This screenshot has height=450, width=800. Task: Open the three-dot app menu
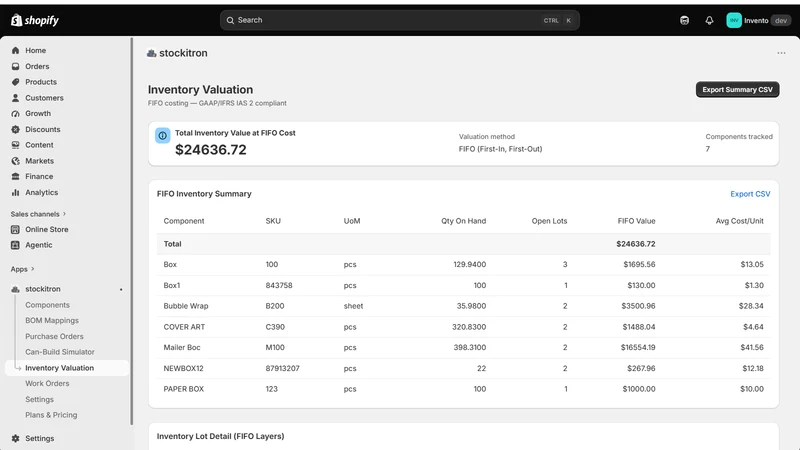coord(781,53)
